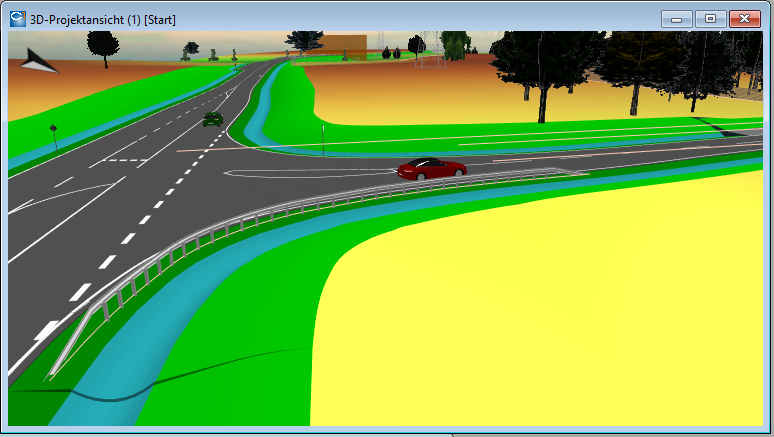The height and width of the screenshot is (437, 774).
Task: Select the red car at the intersection
Action: [431, 168]
